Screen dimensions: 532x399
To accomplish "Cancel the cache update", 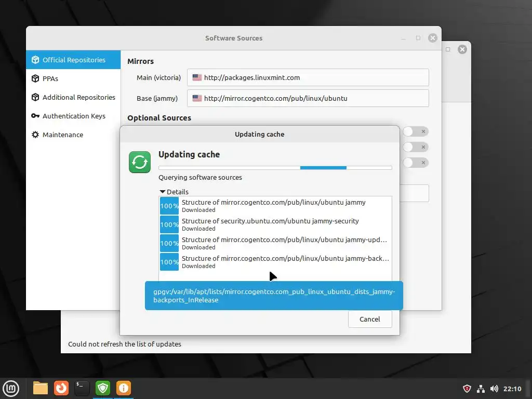I will [370, 319].
